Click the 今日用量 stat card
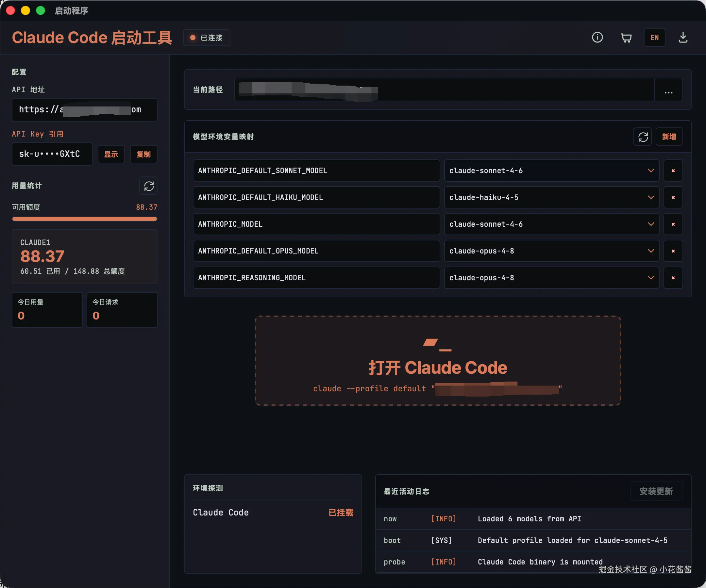Image resolution: width=706 pixels, height=588 pixels. (x=47, y=310)
